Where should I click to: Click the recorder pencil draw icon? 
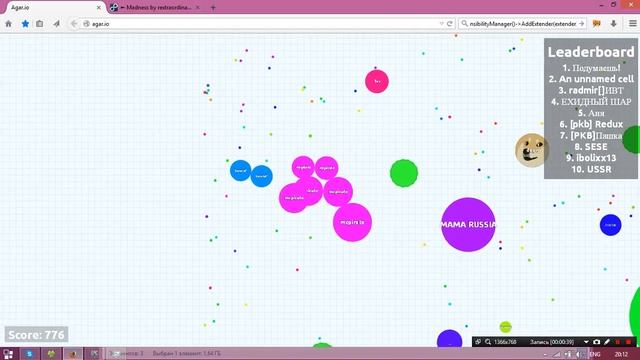[x=607, y=342]
